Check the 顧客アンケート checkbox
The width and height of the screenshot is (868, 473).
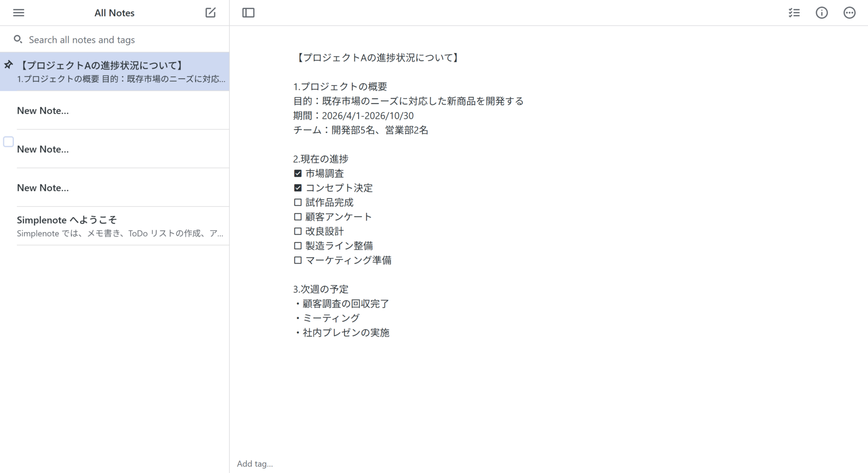(x=297, y=217)
